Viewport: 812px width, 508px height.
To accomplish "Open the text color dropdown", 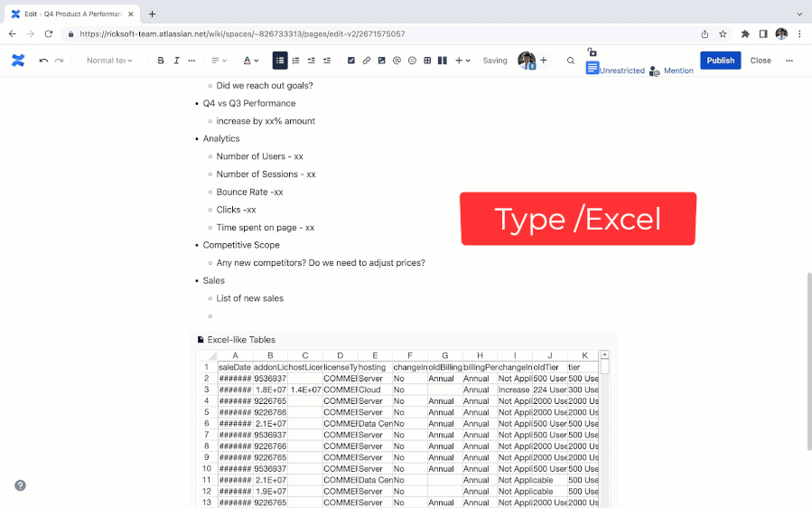I will pos(250,61).
